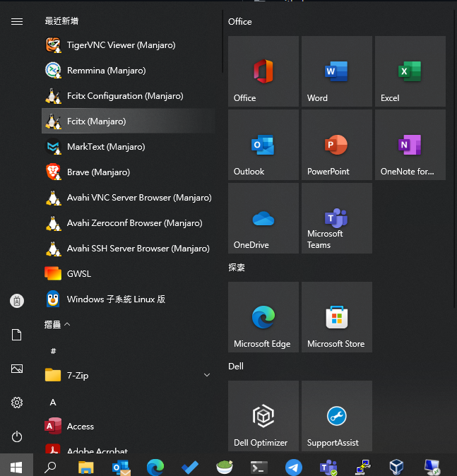Open SupportAssist tile
Image resolution: width=457 pixels, height=476 pixels.
click(x=337, y=416)
